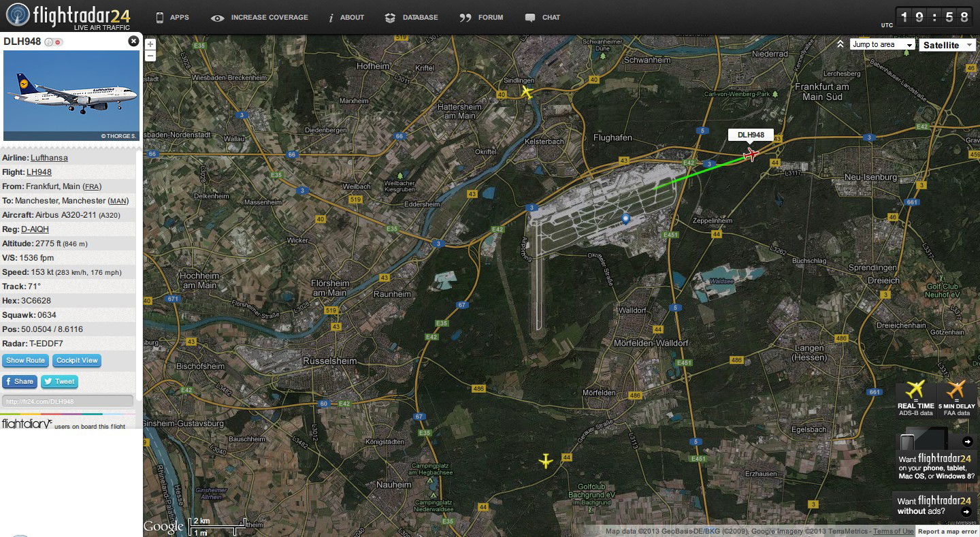Open the LH948 flight number link

[x=39, y=172]
